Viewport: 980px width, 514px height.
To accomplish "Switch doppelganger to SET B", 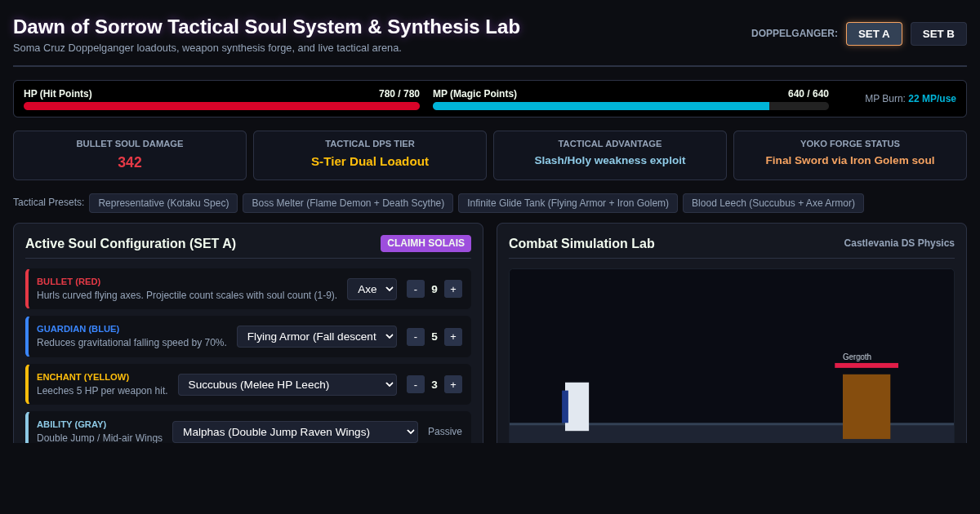I will tap(938, 33).
